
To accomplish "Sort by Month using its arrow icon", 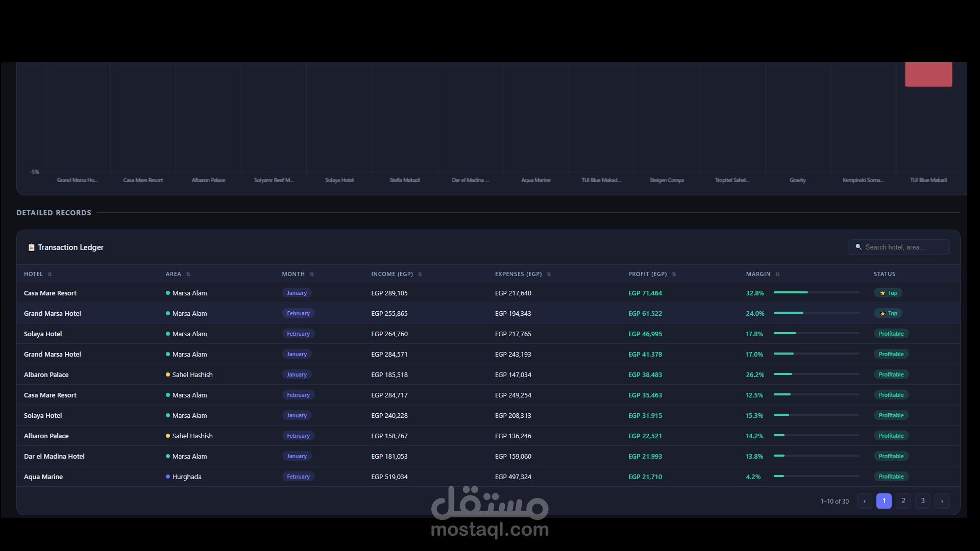I will click(x=312, y=274).
